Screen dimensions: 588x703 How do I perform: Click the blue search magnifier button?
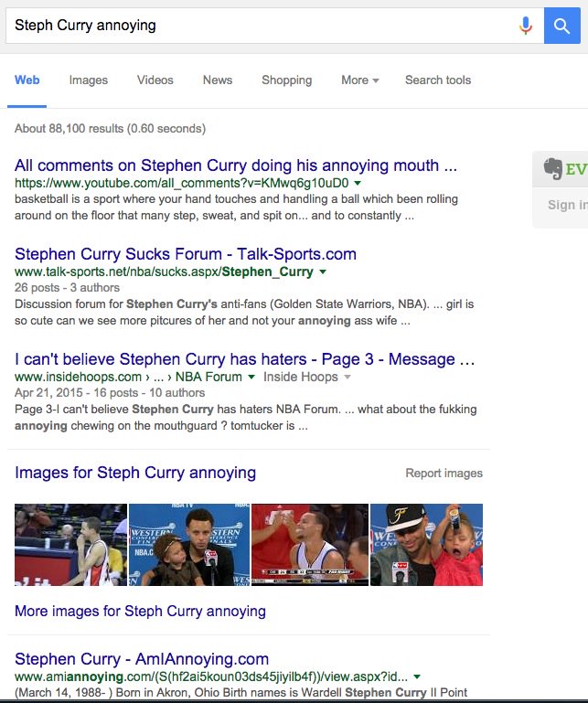562,26
